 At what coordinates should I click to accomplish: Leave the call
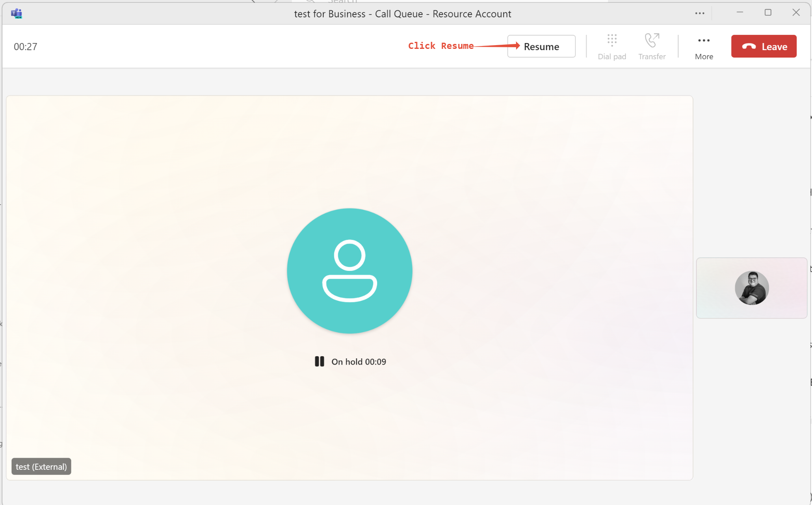tap(764, 46)
